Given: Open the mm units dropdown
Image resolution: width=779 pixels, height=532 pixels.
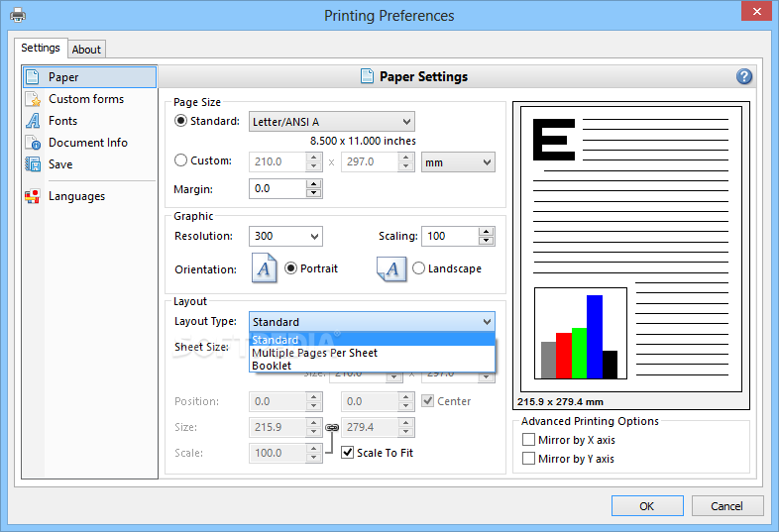Looking at the screenshot, I should pyautogui.click(x=458, y=162).
